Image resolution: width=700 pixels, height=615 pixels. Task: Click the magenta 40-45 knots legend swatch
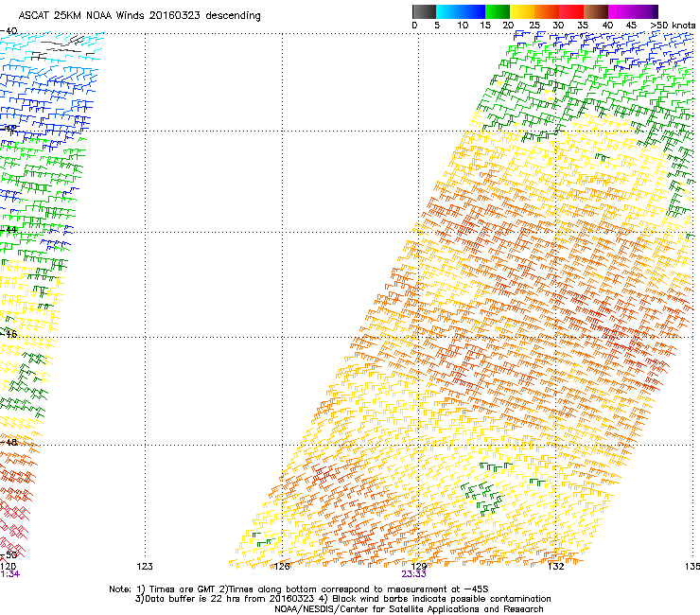tap(621, 11)
